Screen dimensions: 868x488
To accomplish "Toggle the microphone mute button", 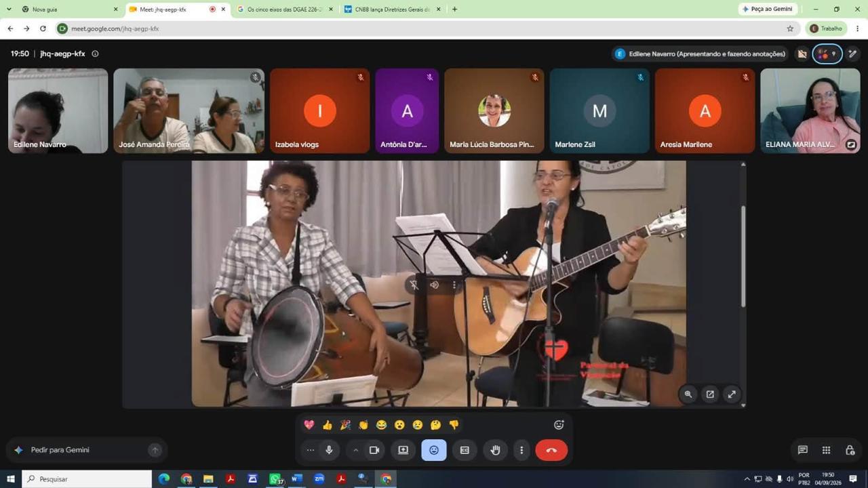I will 329,450.
